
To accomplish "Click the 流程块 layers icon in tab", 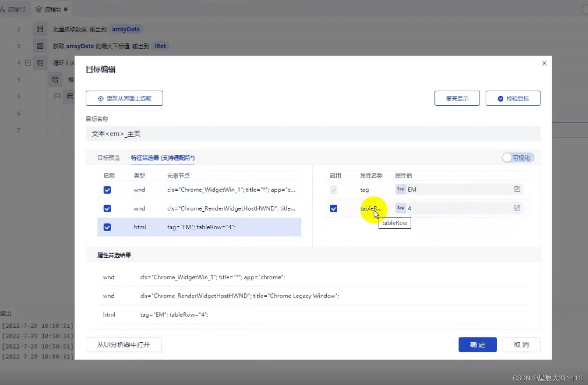I will tap(39, 9).
